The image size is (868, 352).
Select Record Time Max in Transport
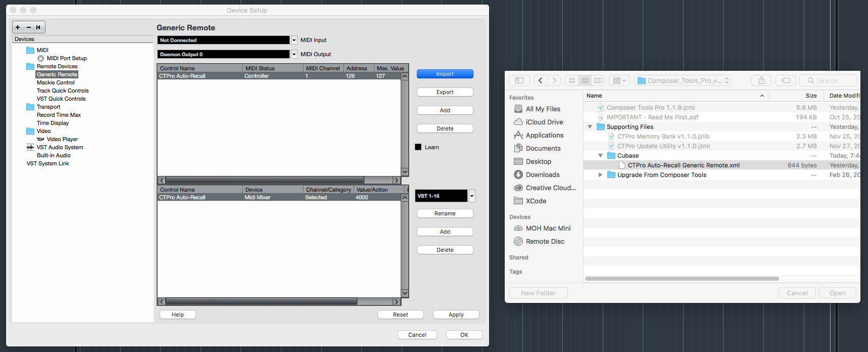coord(59,115)
